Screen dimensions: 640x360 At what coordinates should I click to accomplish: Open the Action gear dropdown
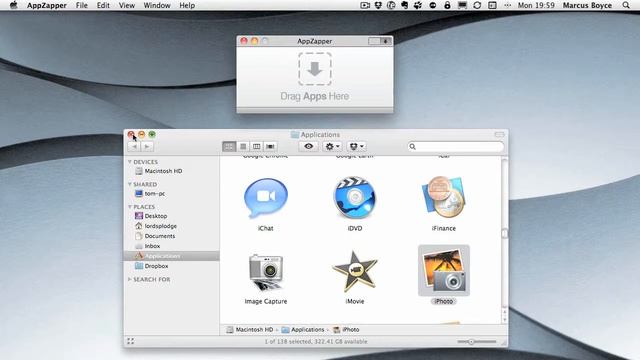pos(332,146)
